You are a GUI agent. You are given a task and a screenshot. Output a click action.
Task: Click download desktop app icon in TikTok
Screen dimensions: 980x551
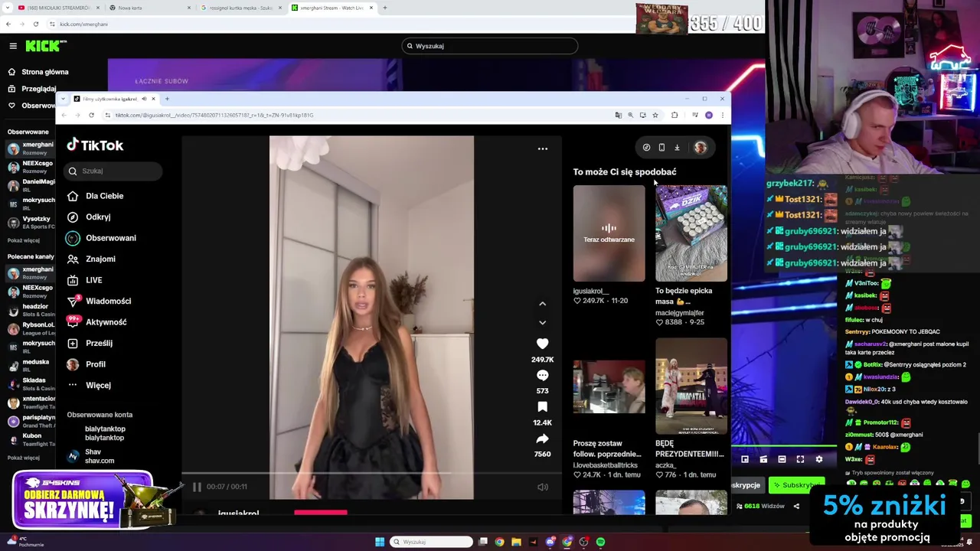tap(677, 148)
